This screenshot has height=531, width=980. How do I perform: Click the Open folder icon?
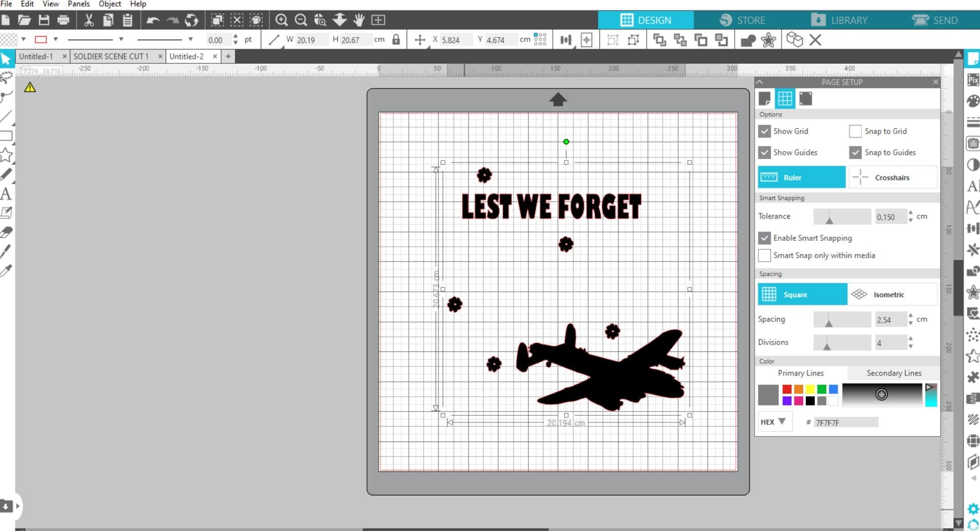(x=24, y=20)
